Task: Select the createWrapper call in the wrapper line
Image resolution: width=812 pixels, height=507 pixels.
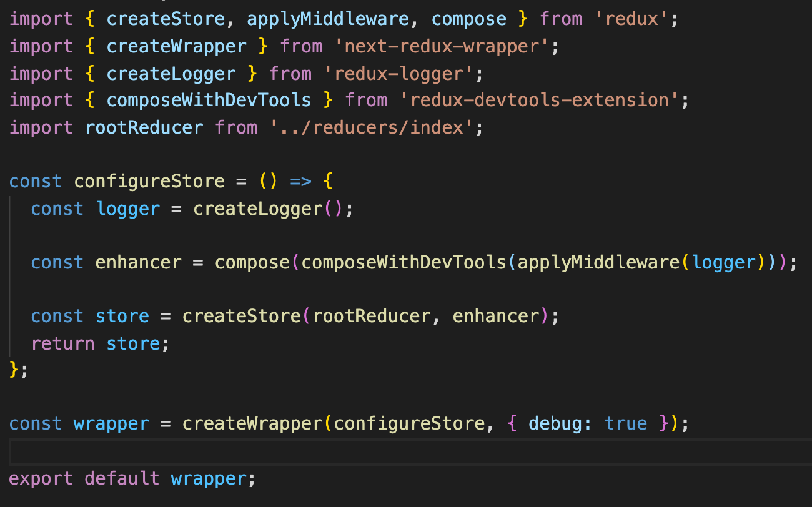Action: point(252,424)
